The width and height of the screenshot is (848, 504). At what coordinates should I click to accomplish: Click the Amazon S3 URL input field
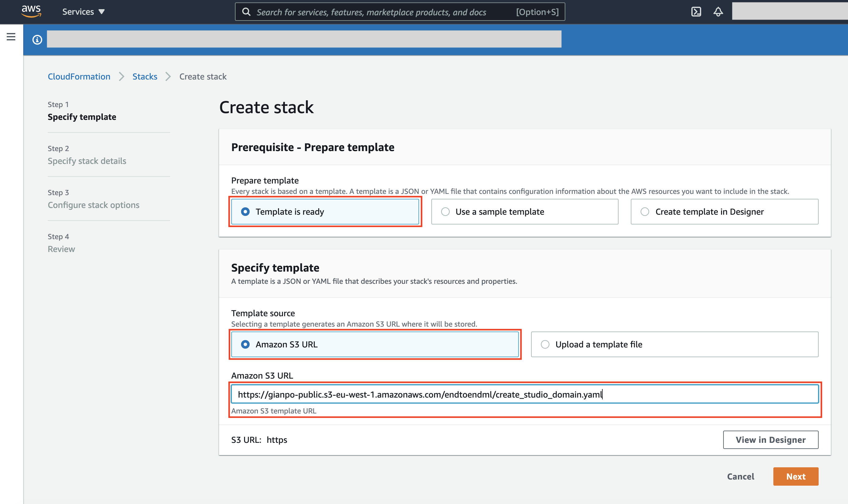tap(525, 394)
